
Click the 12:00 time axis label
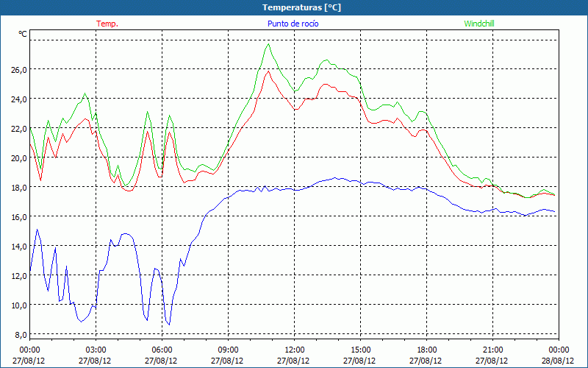click(294, 350)
